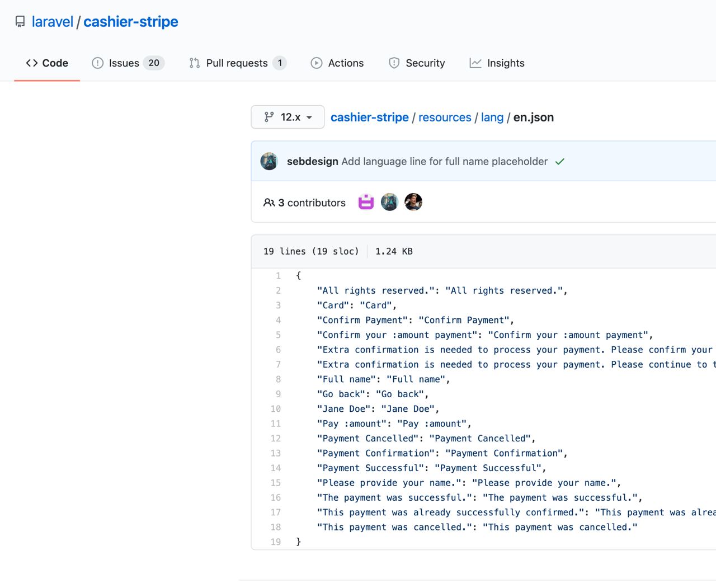Click the Security shield icon

pos(394,63)
